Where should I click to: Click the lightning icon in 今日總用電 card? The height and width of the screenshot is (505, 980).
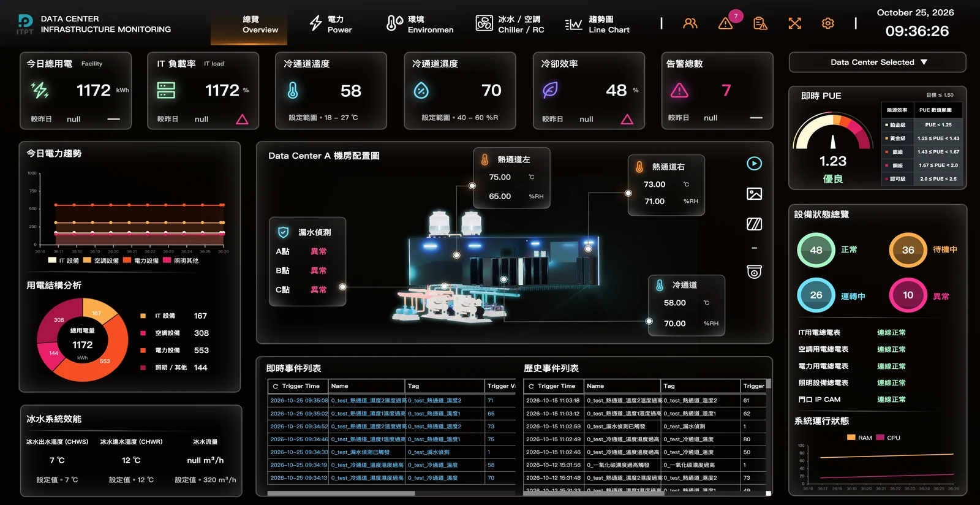40,91
